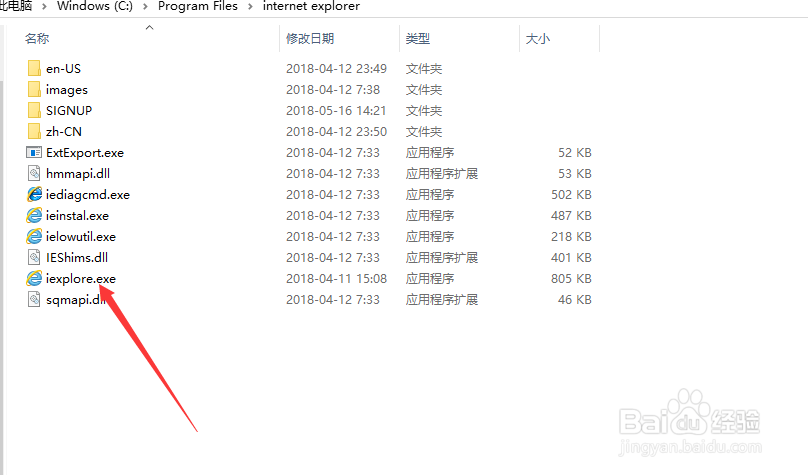
Task: Expand chevron after Windows (C:) breadcrumb
Action: tap(145, 7)
